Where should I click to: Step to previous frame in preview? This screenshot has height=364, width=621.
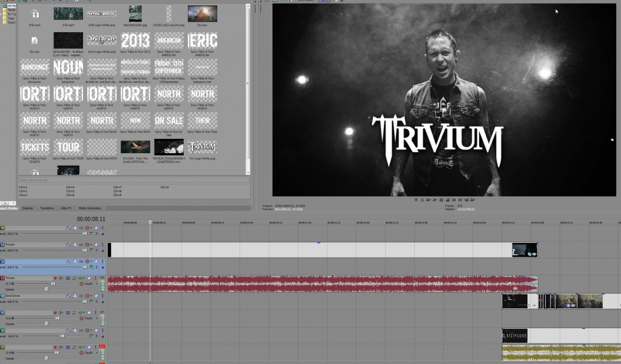pyautogui.click(x=466, y=200)
